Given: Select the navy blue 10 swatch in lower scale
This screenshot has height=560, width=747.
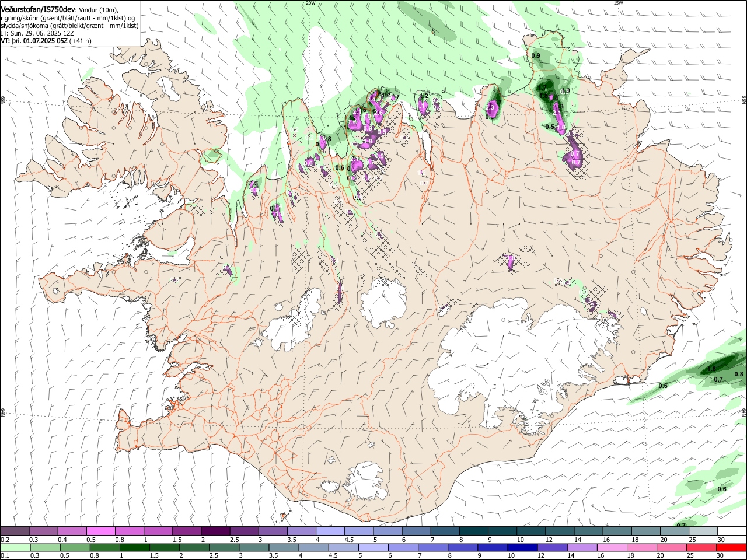Looking at the screenshot, I should pyautogui.click(x=522, y=547).
